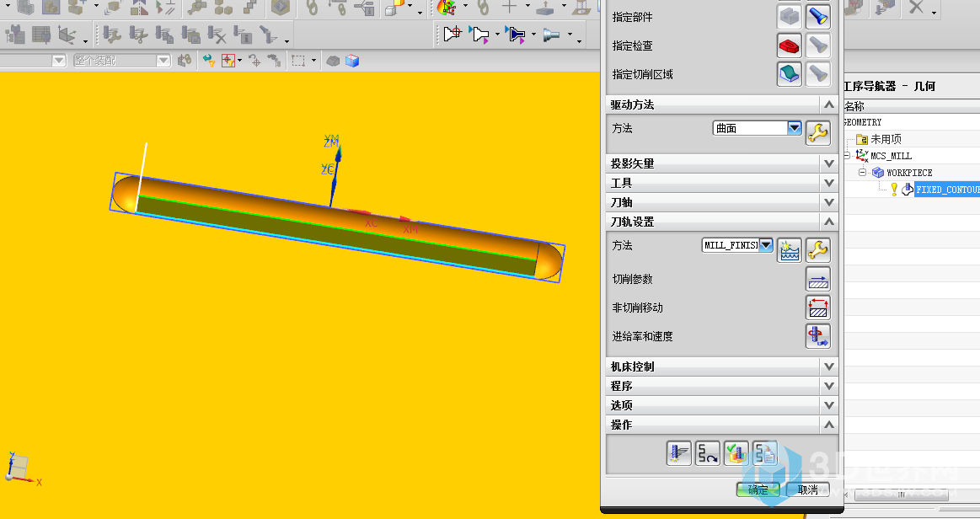Open the MILL_FINISH method dropdown
Viewport: 980px width, 519px height.
766,245
